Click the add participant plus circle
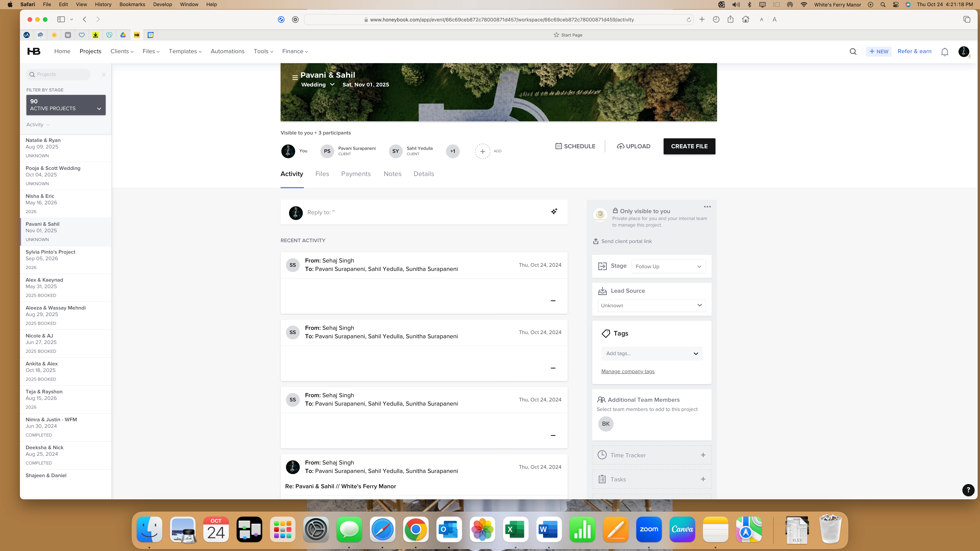The image size is (980, 551). pyautogui.click(x=482, y=151)
